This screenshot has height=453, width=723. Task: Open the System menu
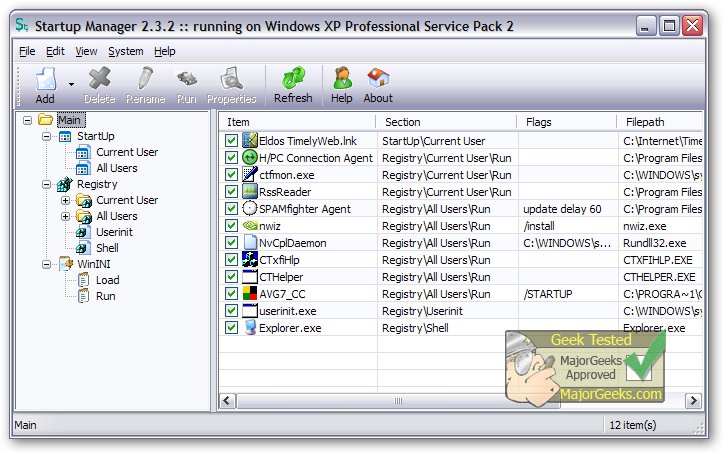coord(125,51)
